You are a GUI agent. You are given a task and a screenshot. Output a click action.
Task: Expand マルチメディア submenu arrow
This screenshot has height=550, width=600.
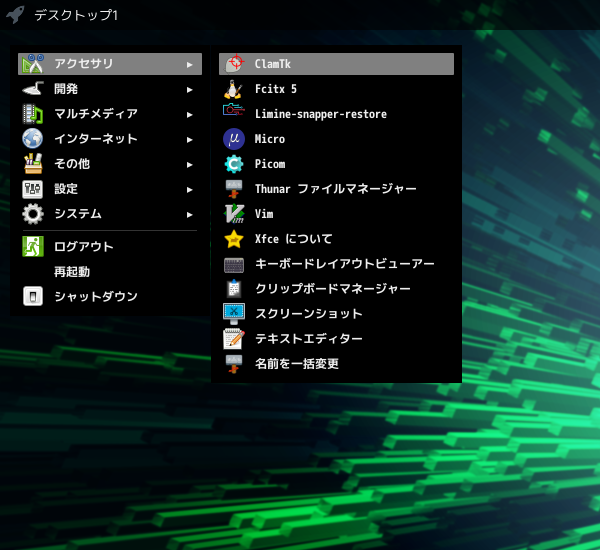point(189,114)
